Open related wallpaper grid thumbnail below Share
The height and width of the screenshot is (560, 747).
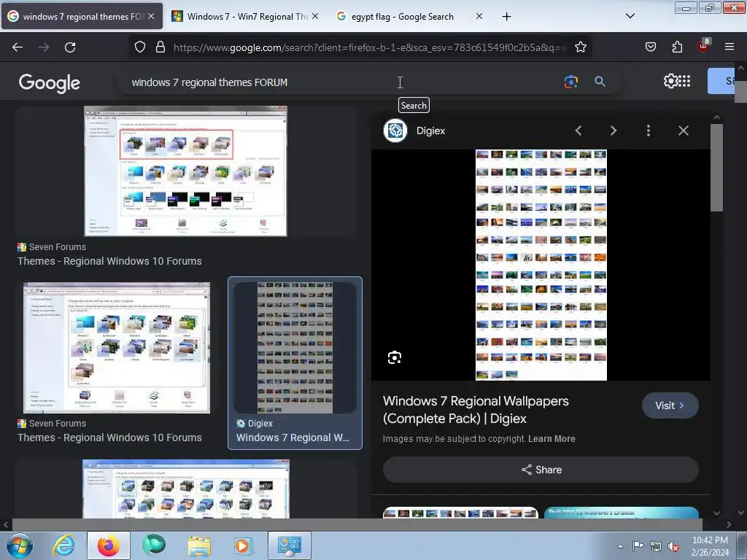[460, 513]
